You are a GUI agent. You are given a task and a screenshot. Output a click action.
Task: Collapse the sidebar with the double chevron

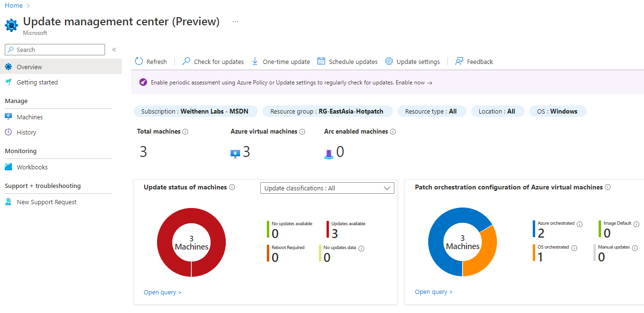[114, 50]
